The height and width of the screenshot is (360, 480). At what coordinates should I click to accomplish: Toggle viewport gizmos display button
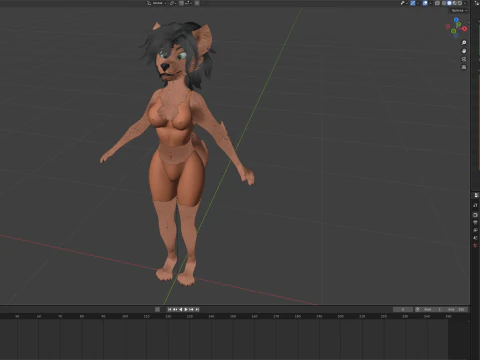point(413,3)
